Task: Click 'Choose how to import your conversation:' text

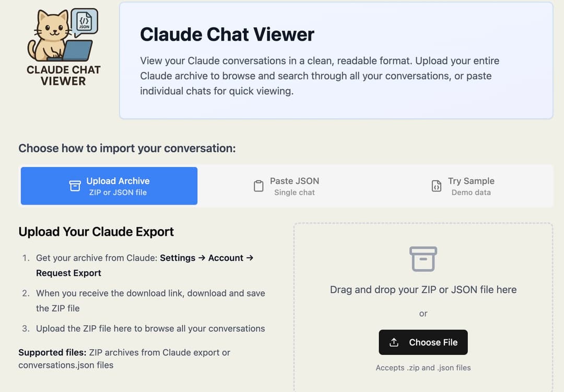Action: 127,148
